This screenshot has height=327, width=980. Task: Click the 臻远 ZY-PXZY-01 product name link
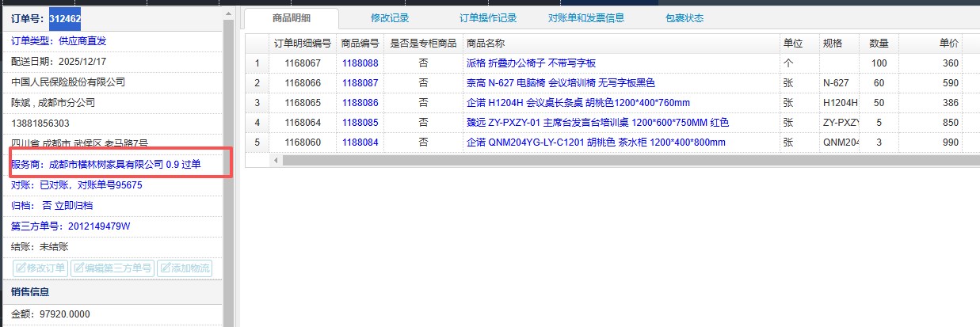tap(597, 123)
